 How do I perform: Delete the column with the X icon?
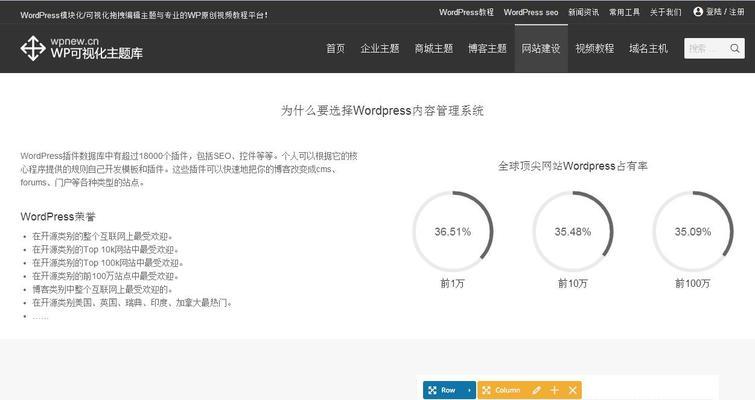point(573,390)
